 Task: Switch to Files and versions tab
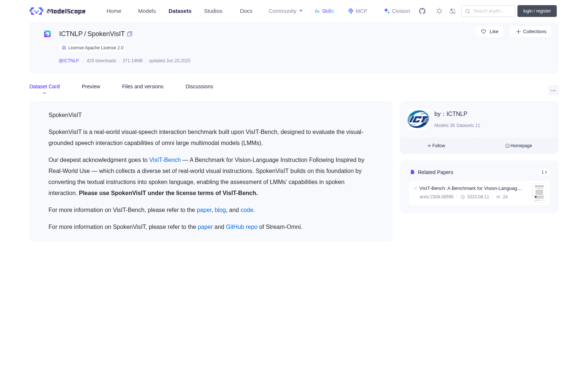coord(143,86)
